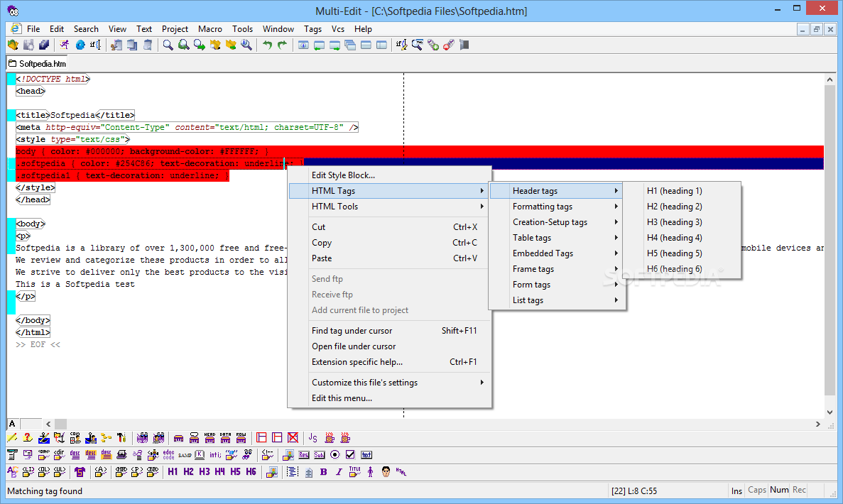The image size is (843, 504).
Task: Insert an HR horizontal rule tag
Action: 121,471
